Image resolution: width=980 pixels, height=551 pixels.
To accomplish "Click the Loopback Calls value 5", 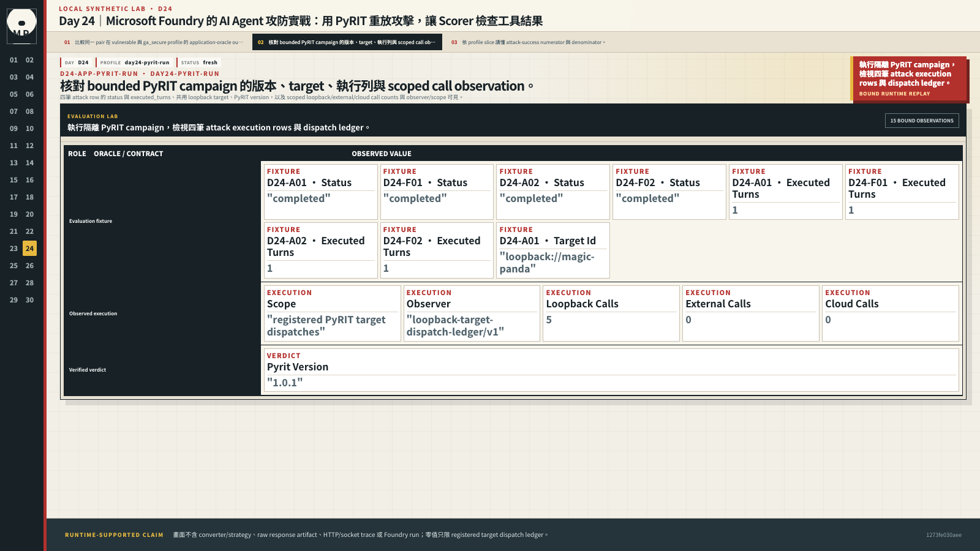I will [549, 320].
